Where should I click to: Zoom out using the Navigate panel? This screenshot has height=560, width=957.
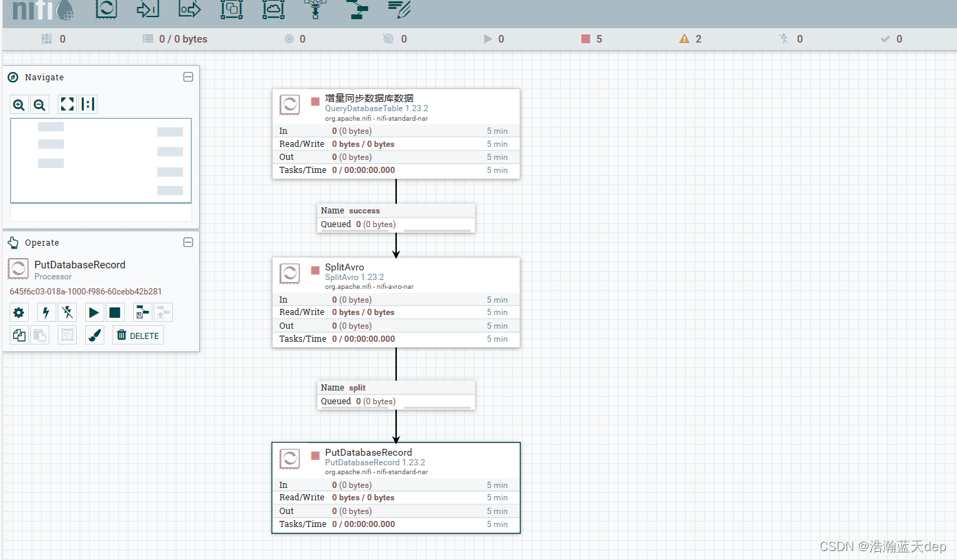click(x=40, y=105)
